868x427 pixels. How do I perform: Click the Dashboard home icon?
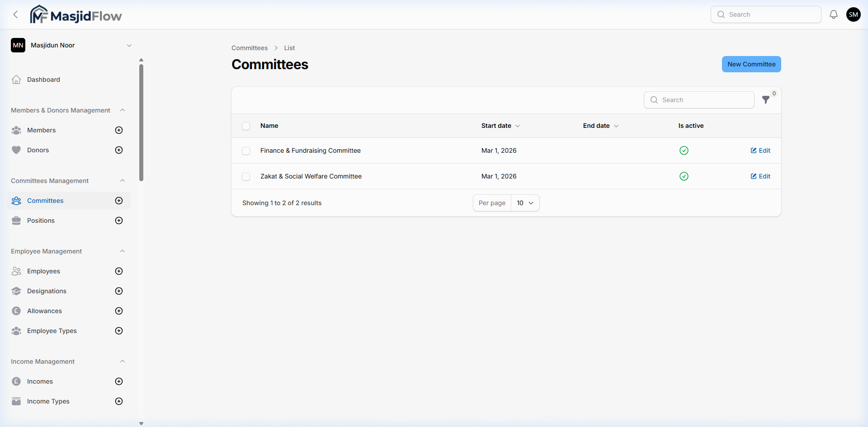(x=16, y=79)
